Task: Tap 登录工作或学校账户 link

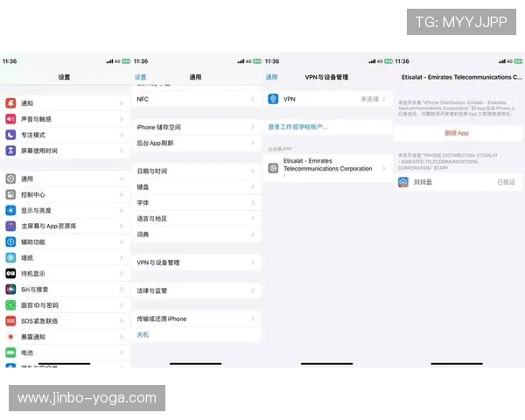Action: (x=297, y=127)
